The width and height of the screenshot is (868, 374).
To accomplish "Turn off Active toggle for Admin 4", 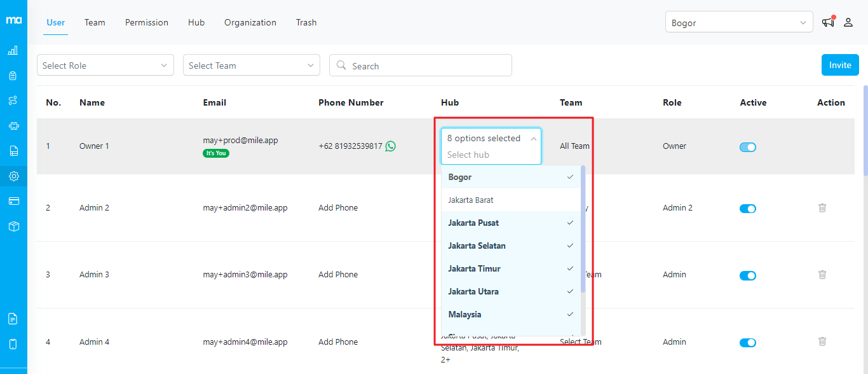I will click(x=748, y=343).
